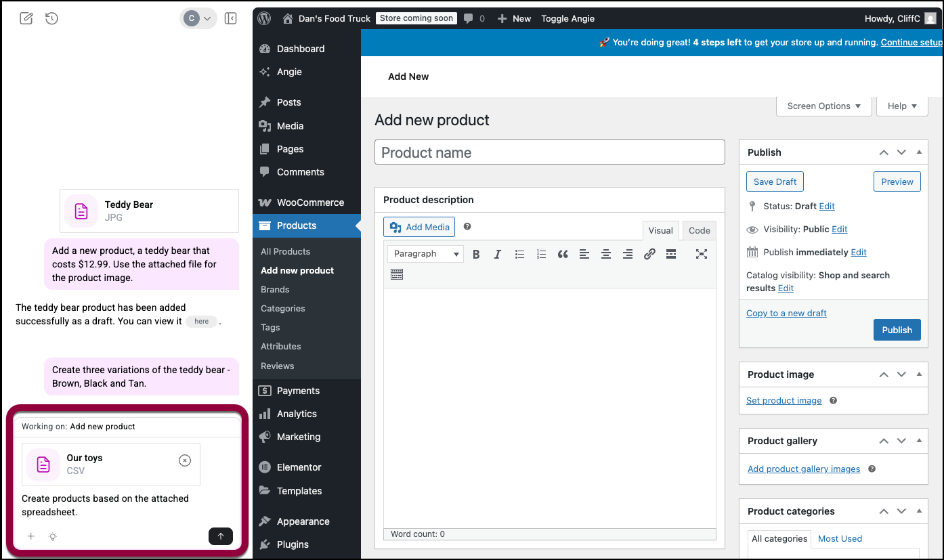Switch to the Code editor tab

pos(699,230)
